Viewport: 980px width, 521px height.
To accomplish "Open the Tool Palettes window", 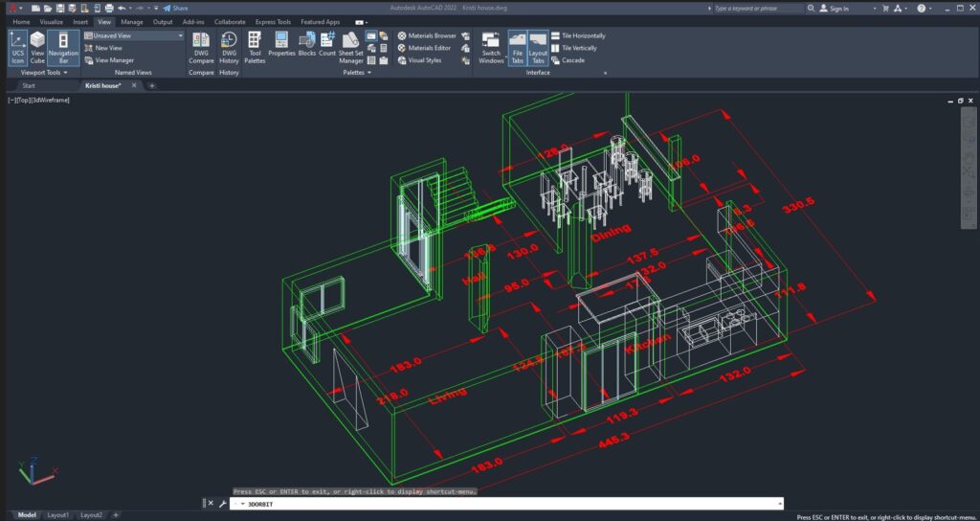I will click(255, 46).
